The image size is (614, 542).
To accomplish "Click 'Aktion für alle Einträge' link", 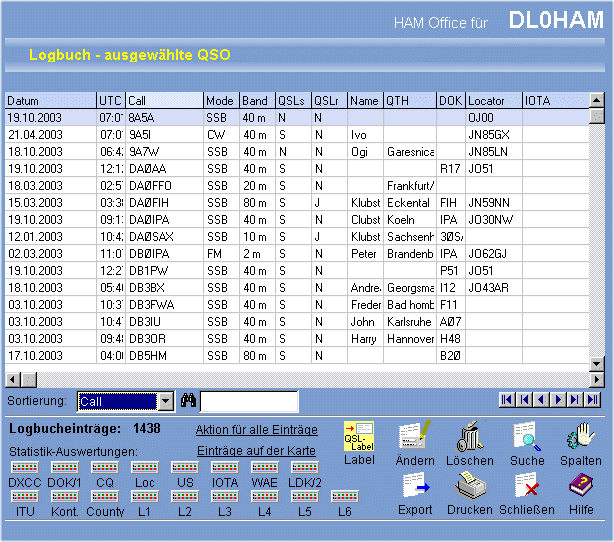I will click(x=256, y=430).
